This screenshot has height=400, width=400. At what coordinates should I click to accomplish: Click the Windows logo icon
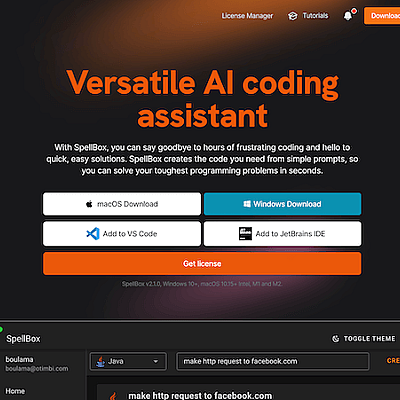coord(247,204)
